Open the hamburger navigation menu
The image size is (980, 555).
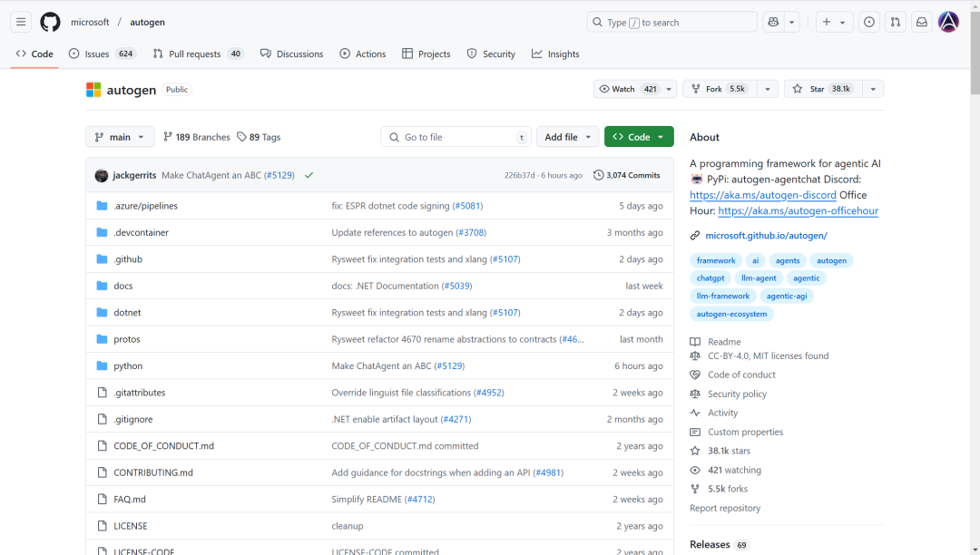21,22
